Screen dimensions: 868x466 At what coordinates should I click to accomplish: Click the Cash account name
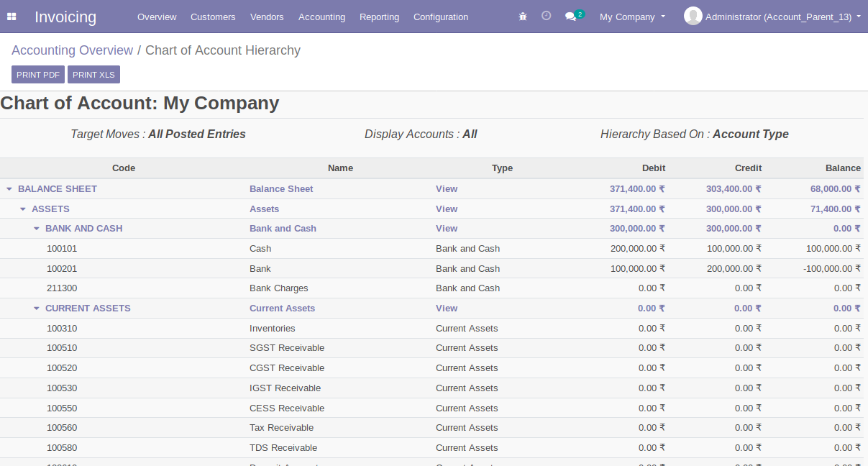[260, 249]
